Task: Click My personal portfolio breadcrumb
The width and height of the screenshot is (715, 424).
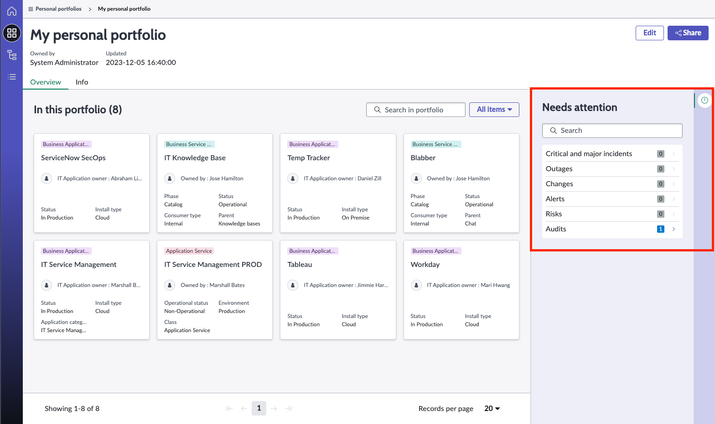Action: (124, 9)
